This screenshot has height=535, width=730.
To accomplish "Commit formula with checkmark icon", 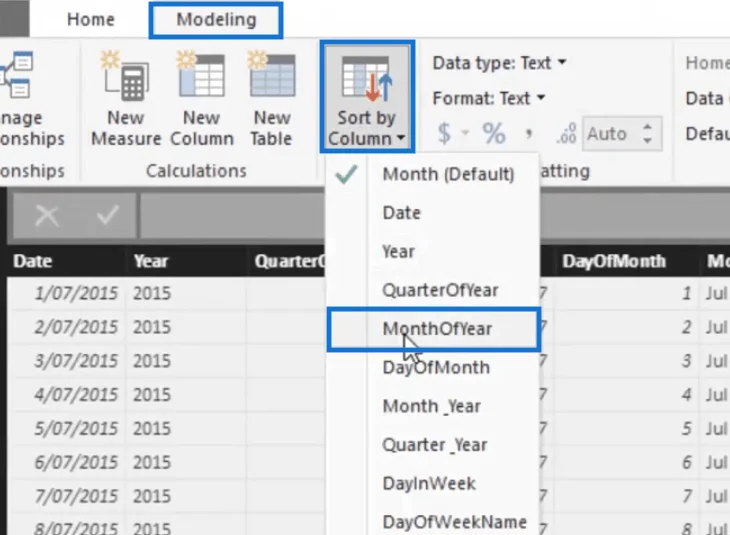I will point(108,215).
